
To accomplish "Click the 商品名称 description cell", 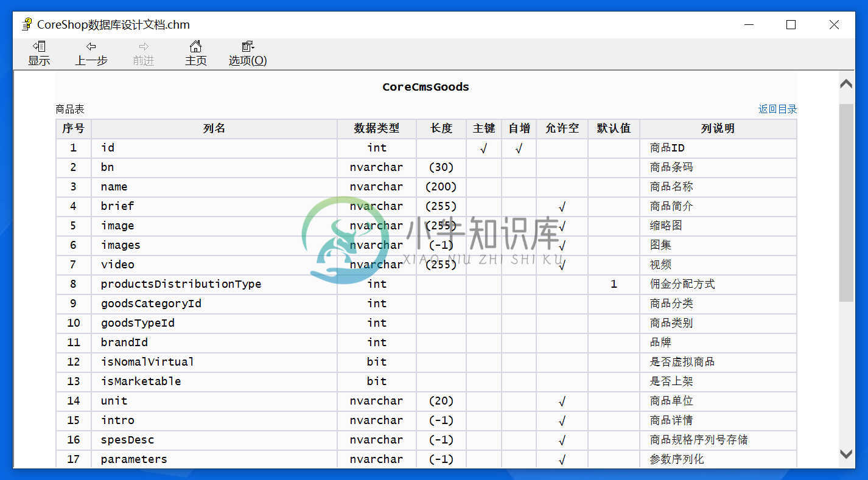I will click(718, 187).
